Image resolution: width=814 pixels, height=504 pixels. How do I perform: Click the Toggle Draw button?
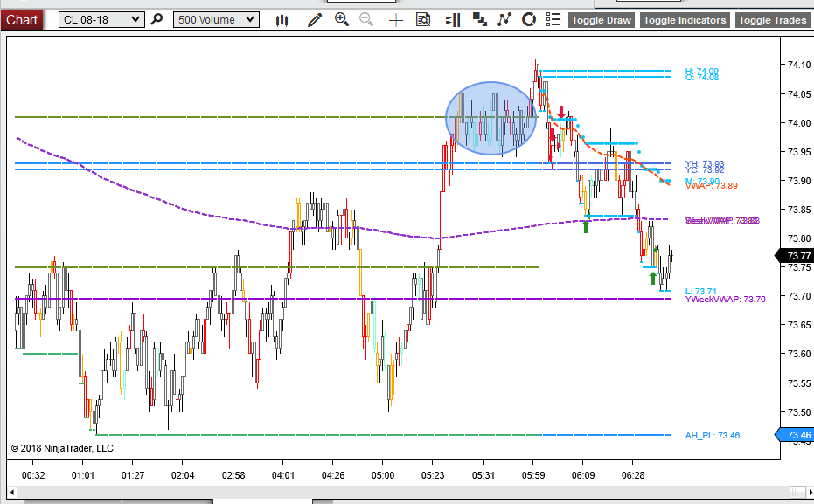(x=602, y=20)
